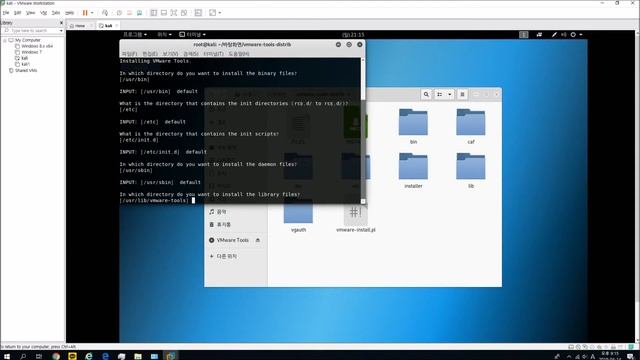Select Windows 8.x x64 VM in library

pos(37,46)
